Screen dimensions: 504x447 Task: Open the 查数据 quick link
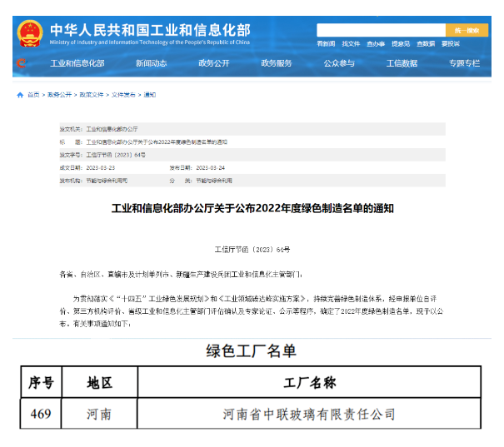tap(426, 43)
